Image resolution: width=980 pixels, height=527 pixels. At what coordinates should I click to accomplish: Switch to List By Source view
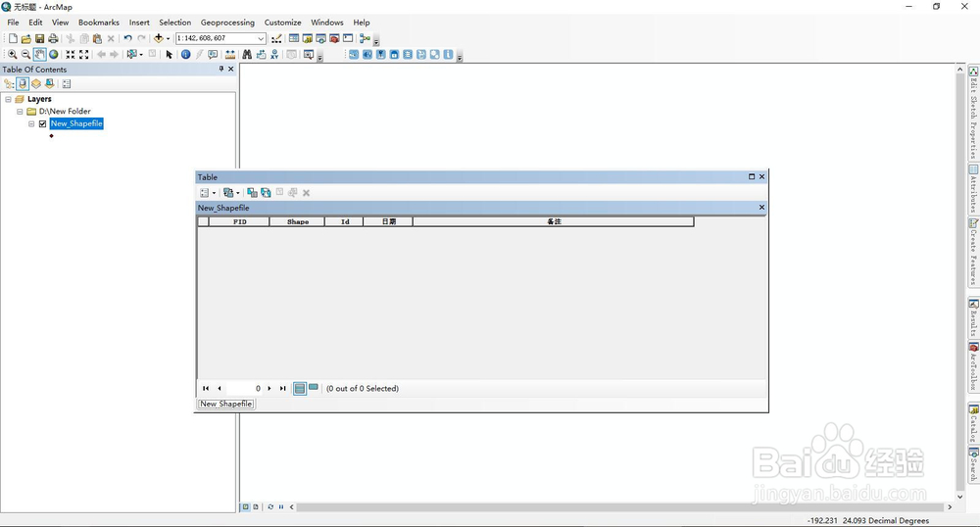click(23, 83)
